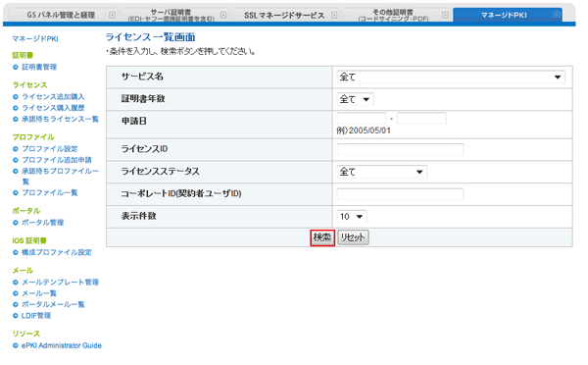Click the サービス名 row label
The height and width of the screenshot is (365, 588).
(x=142, y=77)
